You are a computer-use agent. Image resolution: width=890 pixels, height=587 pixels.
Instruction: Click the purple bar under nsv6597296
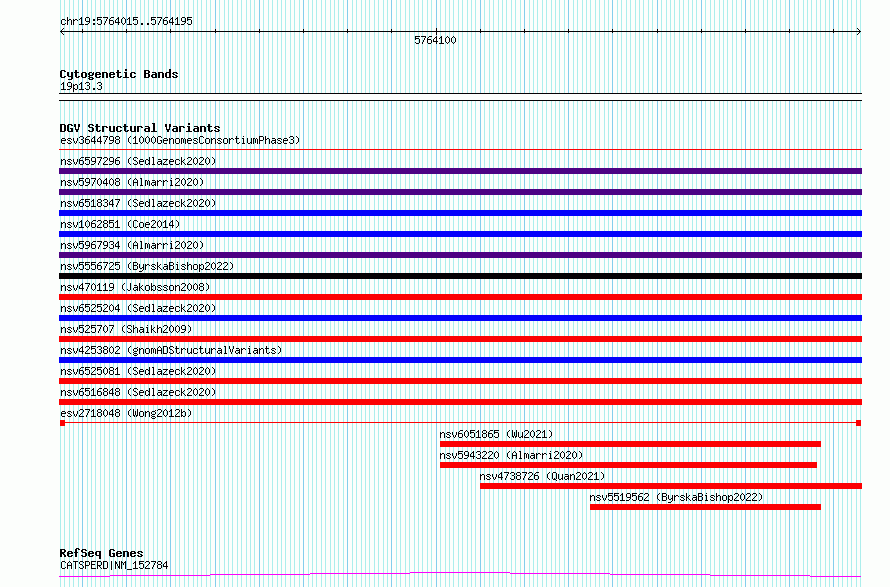(x=460, y=171)
